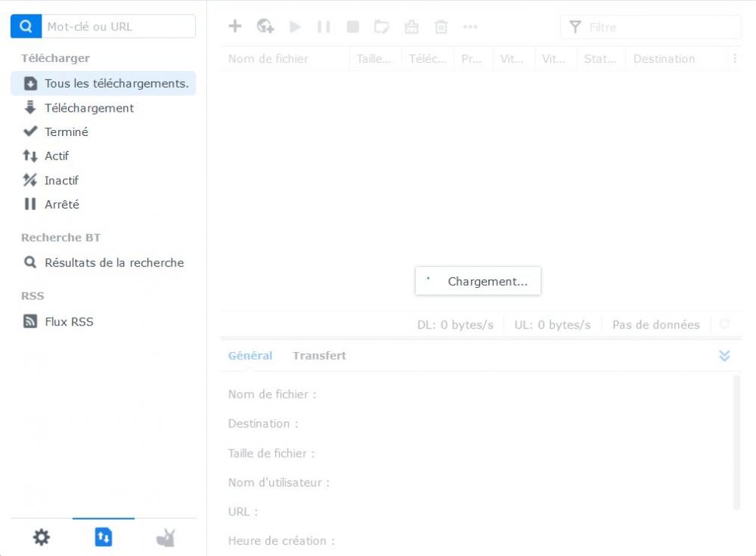Pause the task with the pause icon
Image resolution: width=756 pixels, height=556 pixels.
coord(324,26)
